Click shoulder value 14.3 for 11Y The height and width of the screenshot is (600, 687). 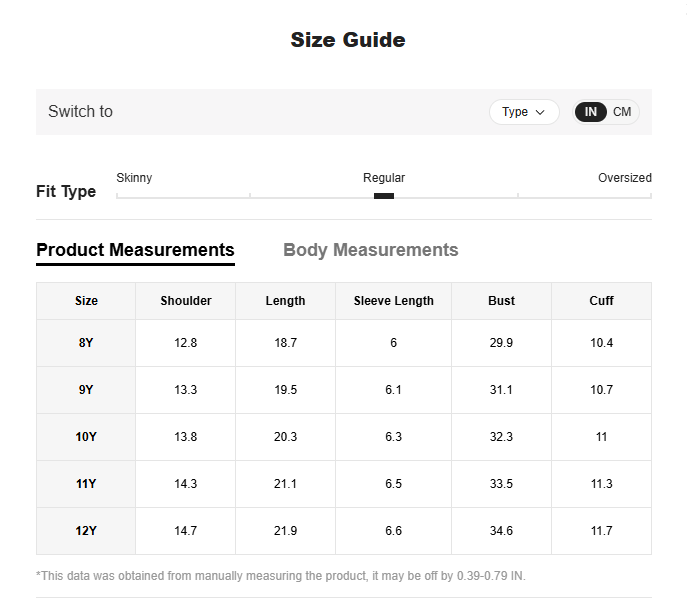tap(186, 484)
